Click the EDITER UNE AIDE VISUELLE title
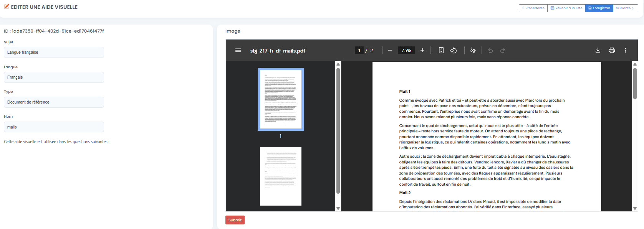This screenshot has width=644, height=229. coord(44,7)
